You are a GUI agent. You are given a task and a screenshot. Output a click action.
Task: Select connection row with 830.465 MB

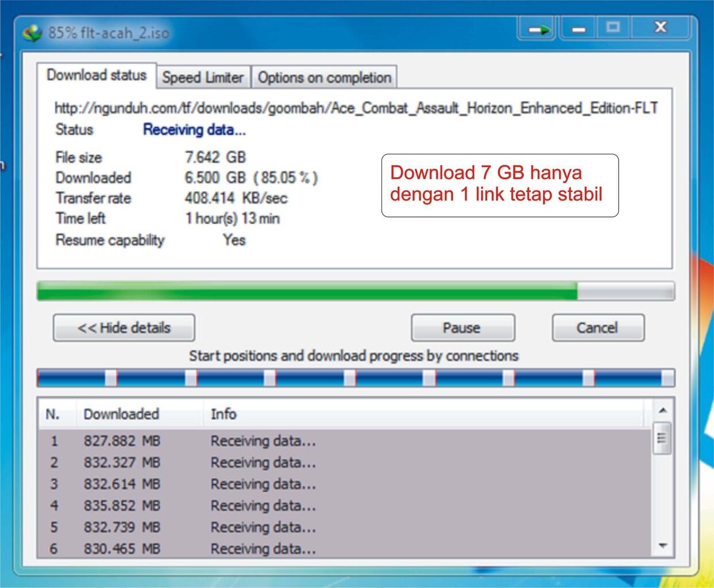345,548
